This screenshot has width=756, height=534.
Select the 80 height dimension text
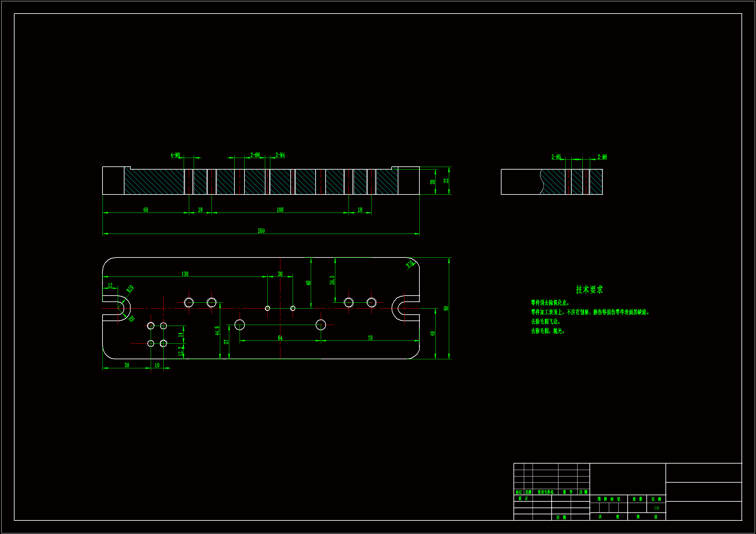(x=446, y=308)
